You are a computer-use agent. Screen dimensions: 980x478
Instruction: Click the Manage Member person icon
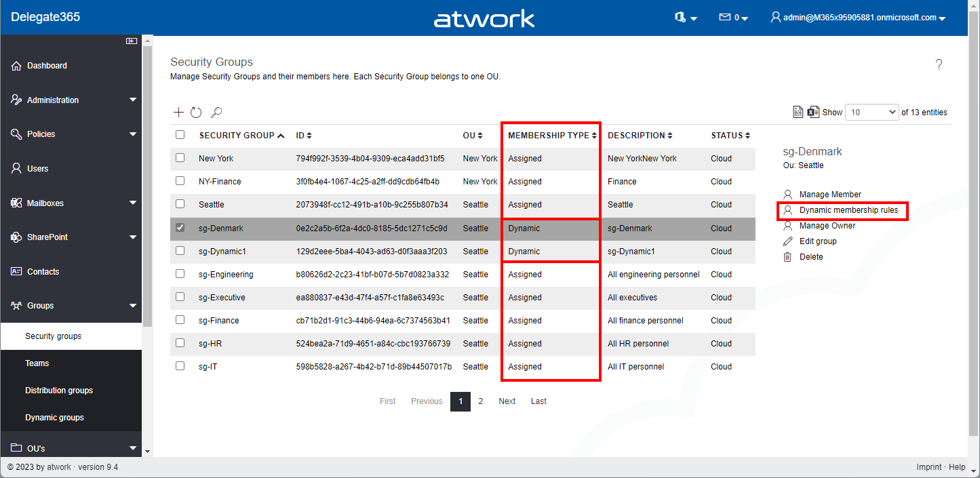(x=787, y=195)
